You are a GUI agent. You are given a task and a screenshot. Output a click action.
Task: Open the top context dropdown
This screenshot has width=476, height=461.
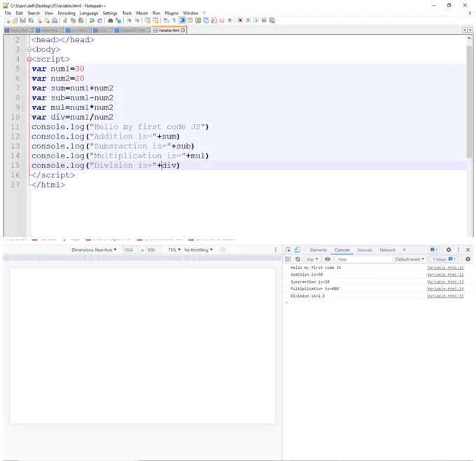tap(312, 259)
